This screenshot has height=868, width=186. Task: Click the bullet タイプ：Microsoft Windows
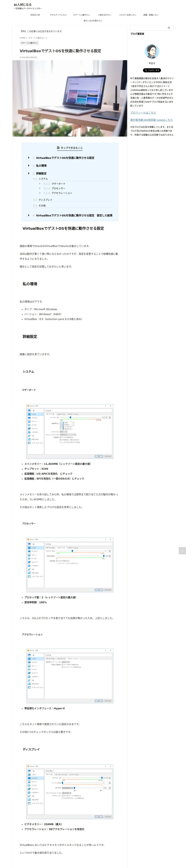pos(41,309)
